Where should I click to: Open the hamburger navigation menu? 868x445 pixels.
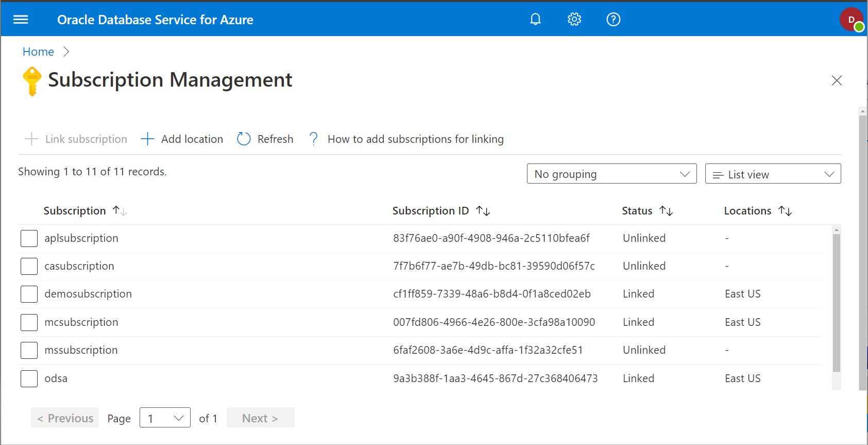(x=21, y=20)
